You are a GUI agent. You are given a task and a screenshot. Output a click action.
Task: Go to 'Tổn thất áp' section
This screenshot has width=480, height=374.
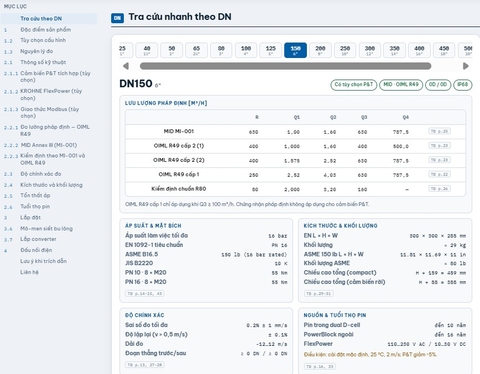35,196
